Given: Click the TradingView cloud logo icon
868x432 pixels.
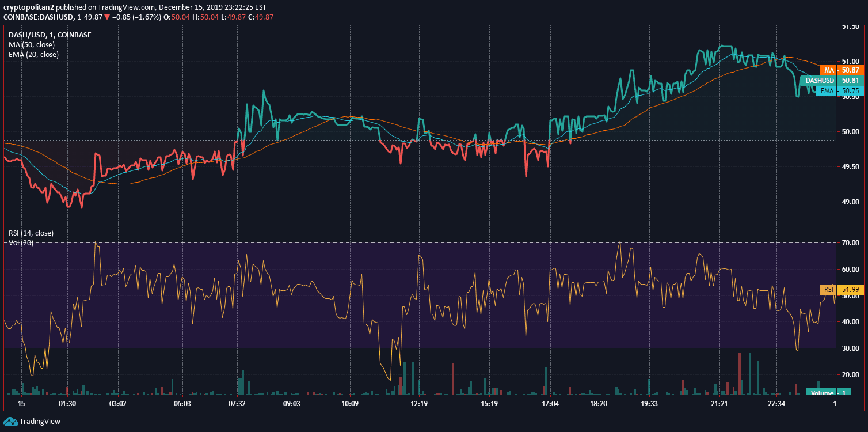Looking at the screenshot, I should coord(10,421).
